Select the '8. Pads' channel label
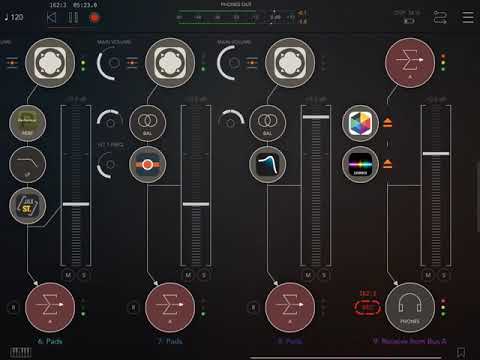The height and width of the screenshot is (360, 480). click(x=290, y=341)
